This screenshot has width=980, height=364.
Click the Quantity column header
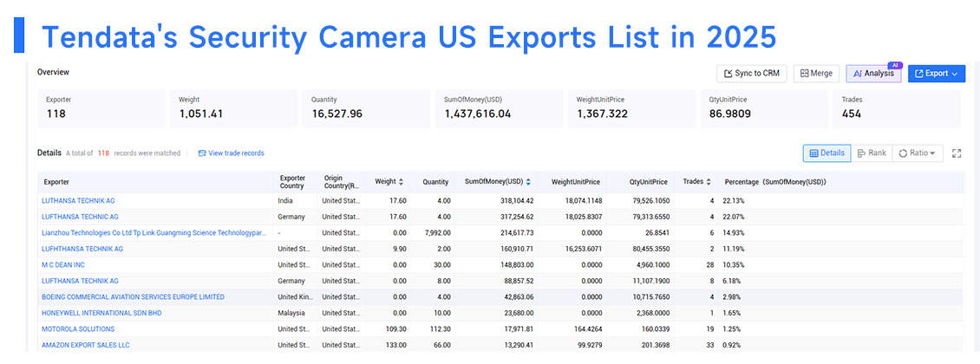click(435, 182)
